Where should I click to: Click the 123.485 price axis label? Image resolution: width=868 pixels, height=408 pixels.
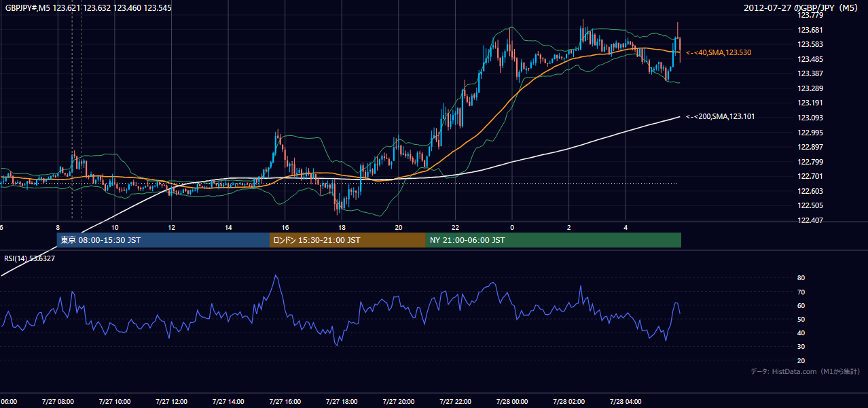pyautogui.click(x=810, y=59)
